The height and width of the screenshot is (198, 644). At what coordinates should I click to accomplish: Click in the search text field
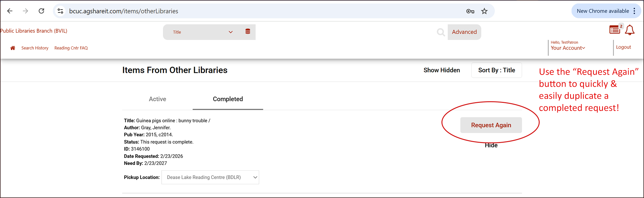click(345, 32)
